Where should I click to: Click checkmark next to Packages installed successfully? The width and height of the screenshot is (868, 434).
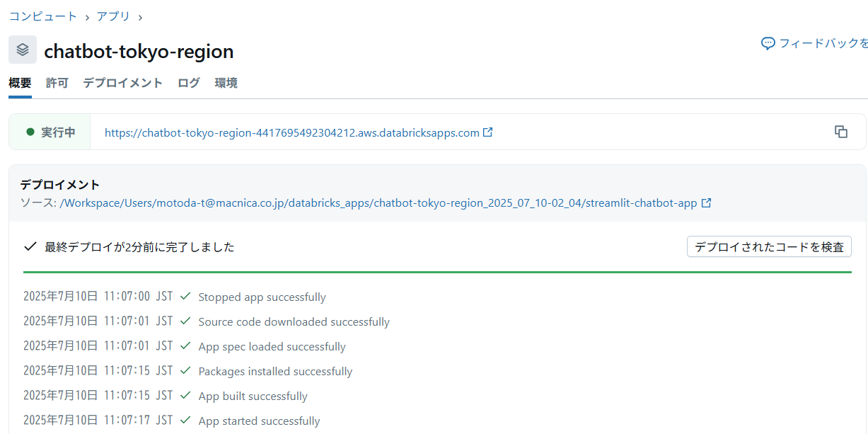[x=185, y=371]
